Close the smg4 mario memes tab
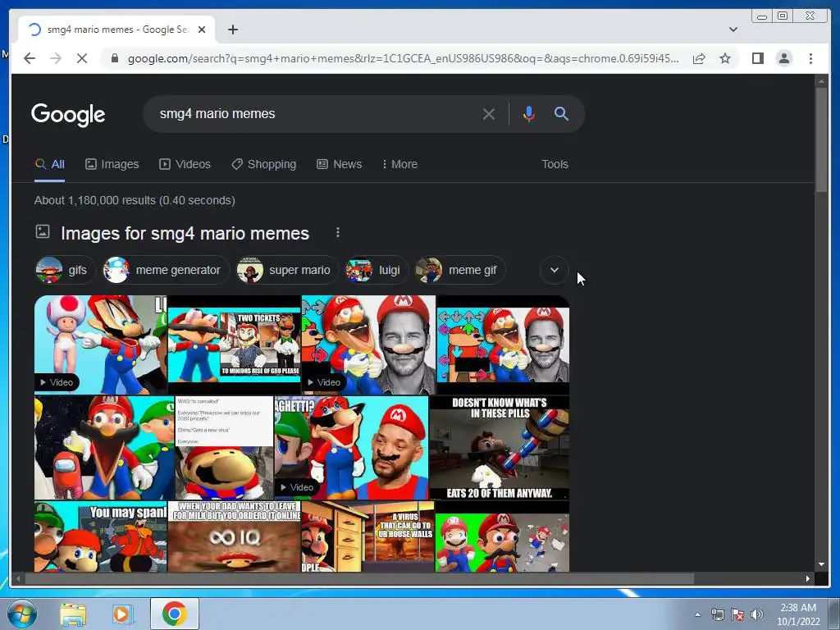Viewport: 840px width, 630px height. coord(202,30)
